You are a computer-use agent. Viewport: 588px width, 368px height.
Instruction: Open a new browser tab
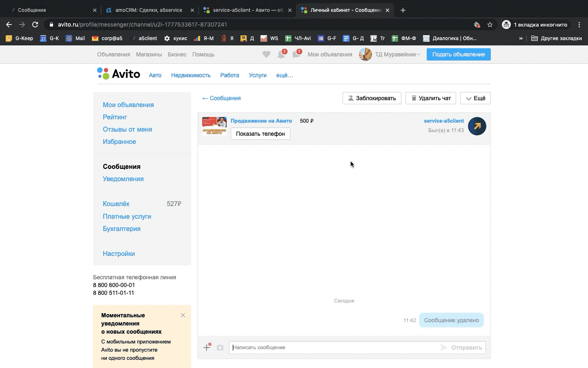point(403,10)
